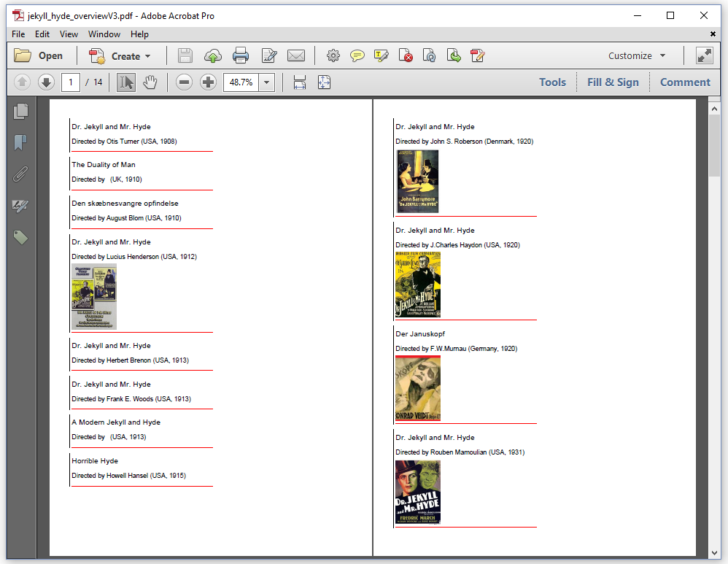Open the Bookmarks side panel
Image resolution: width=728 pixels, height=564 pixels.
click(21, 142)
